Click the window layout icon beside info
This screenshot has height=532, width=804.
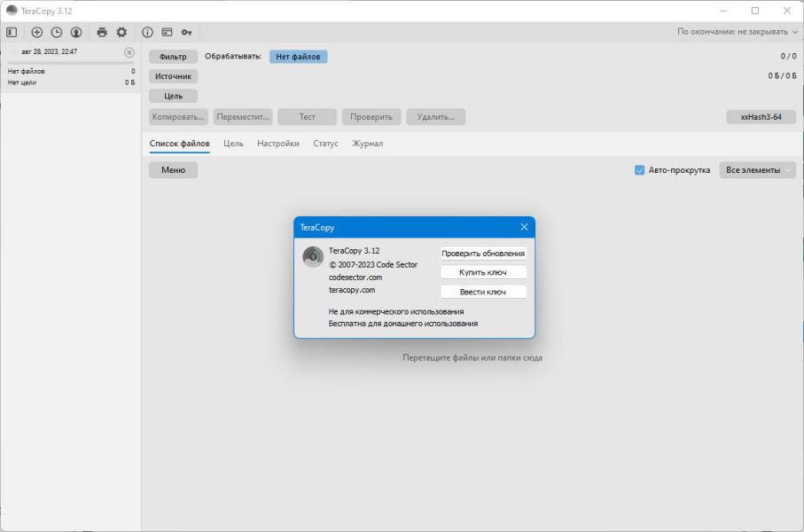click(x=168, y=32)
